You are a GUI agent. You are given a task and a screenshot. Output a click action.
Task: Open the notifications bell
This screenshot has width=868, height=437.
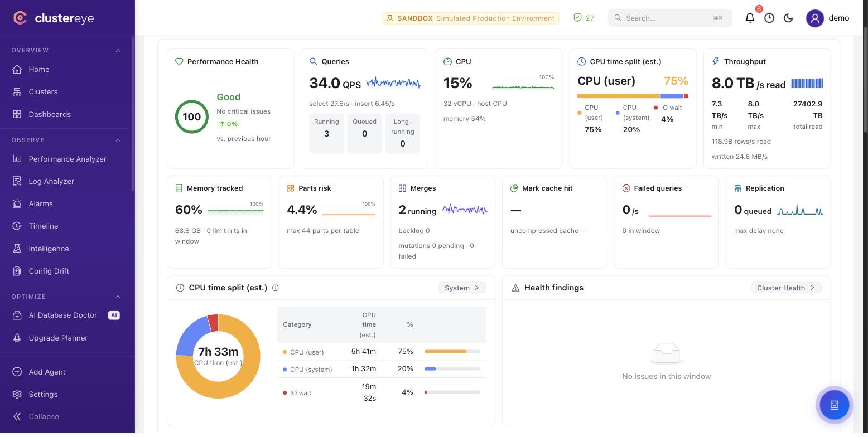[x=750, y=18]
